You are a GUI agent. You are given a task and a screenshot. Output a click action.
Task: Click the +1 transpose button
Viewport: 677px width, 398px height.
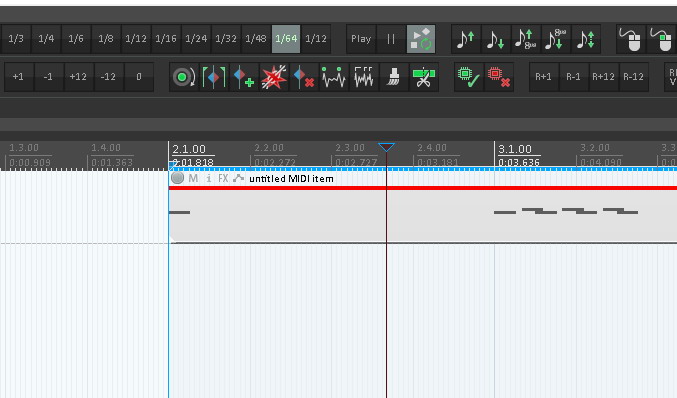tap(19, 77)
